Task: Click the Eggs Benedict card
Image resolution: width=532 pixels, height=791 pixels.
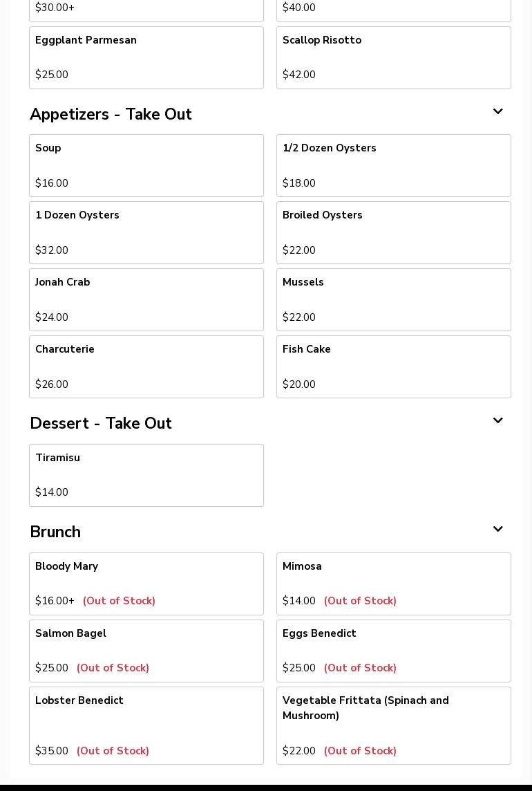Action: coord(394,651)
